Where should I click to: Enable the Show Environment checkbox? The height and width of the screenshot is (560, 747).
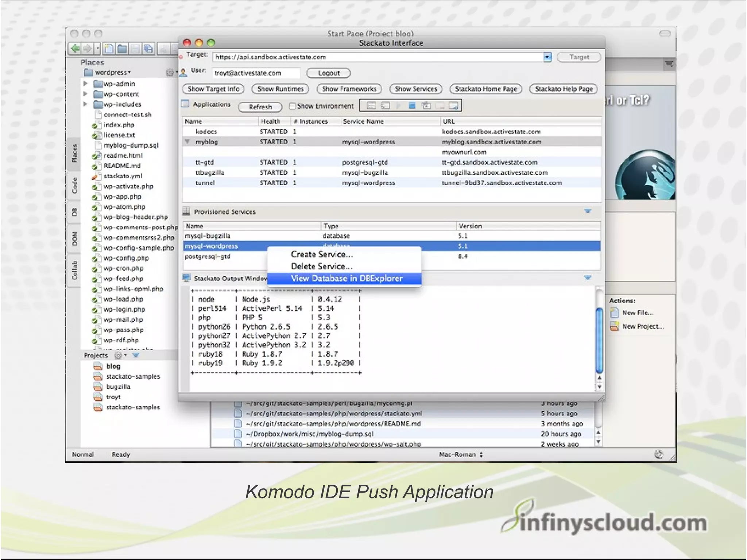(x=292, y=106)
